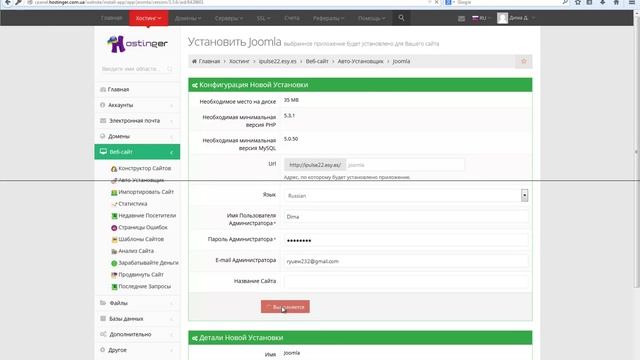Open the browser hamburger menu
The width and height of the screenshot is (640, 360).
pyautogui.click(x=631, y=2)
